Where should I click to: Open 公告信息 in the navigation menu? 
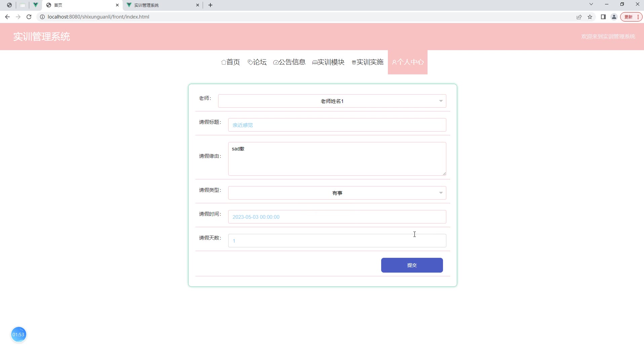(289, 62)
